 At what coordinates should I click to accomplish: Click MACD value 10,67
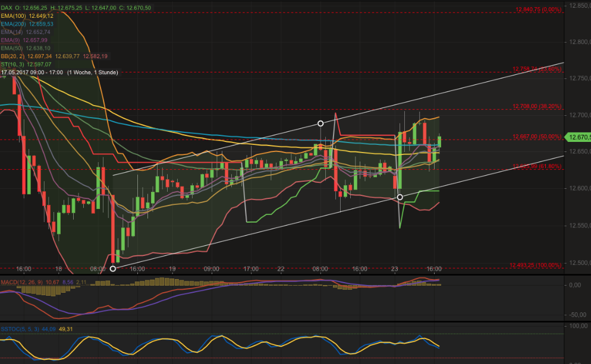click(52, 282)
